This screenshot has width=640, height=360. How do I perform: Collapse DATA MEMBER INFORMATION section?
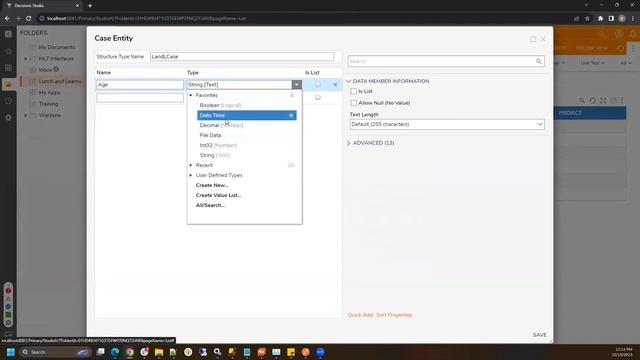pyautogui.click(x=348, y=81)
